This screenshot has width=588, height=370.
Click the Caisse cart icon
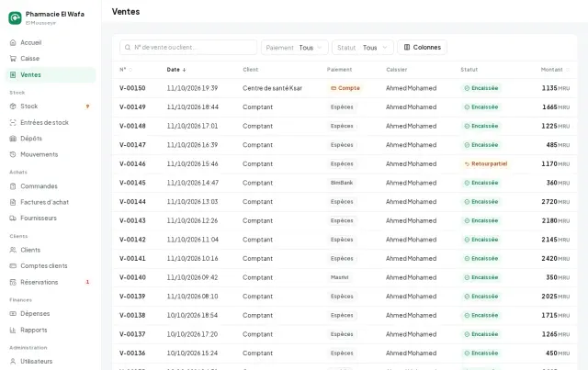[x=13, y=59]
